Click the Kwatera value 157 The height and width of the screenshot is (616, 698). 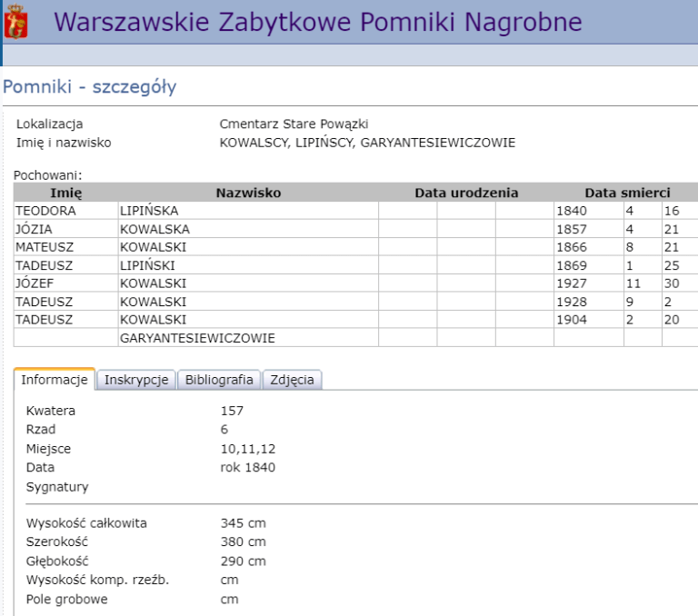(232, 411)
